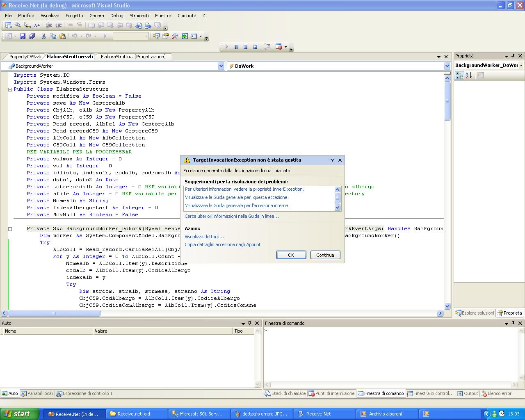Click the Windows start button
Viewport: 525px width, 420px height.
[20, 414]
